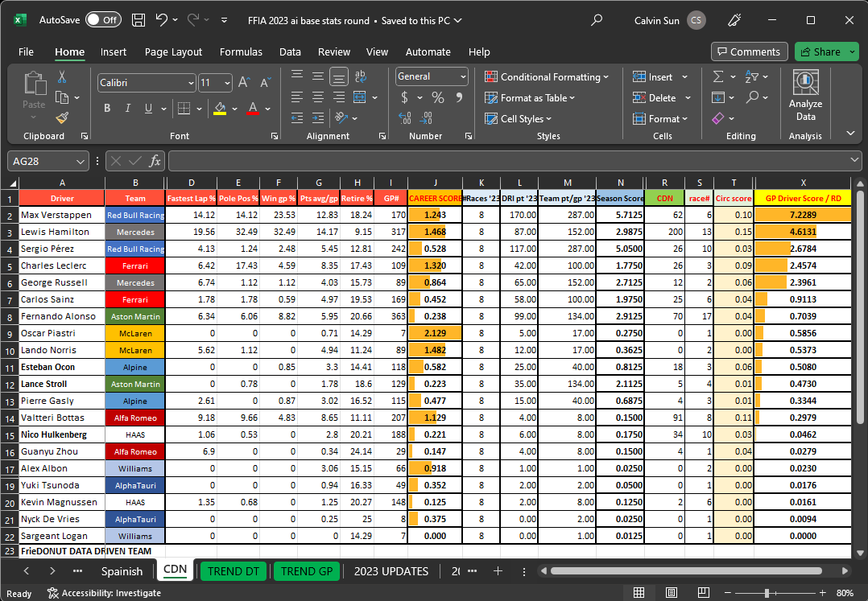Select the Format Painter brush
This screenshot has width=868, height=601.
click(x=62, y=117)
